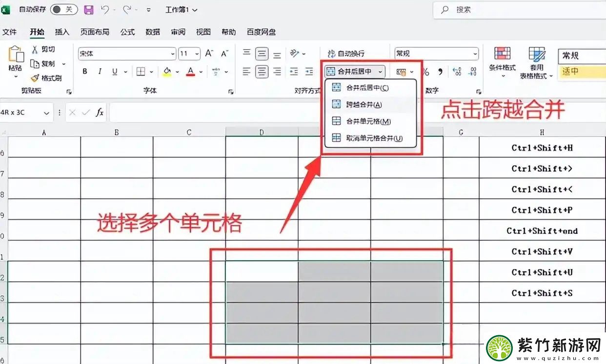Image resolution: width=606 pixels, height=364 pixels.
Task: Align text to the left
Action: click(x=247, y=72)
